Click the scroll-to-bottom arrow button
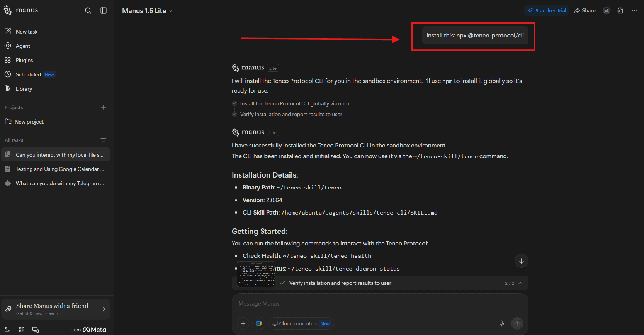The height and width of the screenshot is (335, 644). (x=522, y=261)
